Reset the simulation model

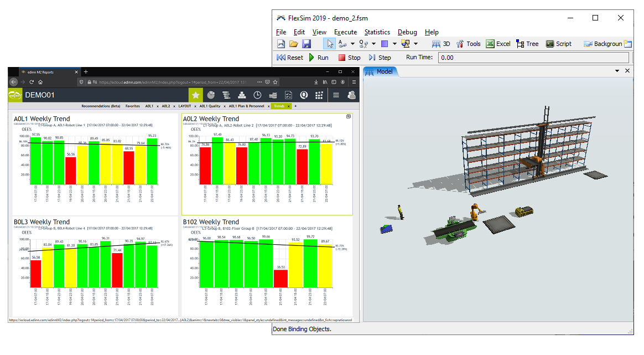290,58
